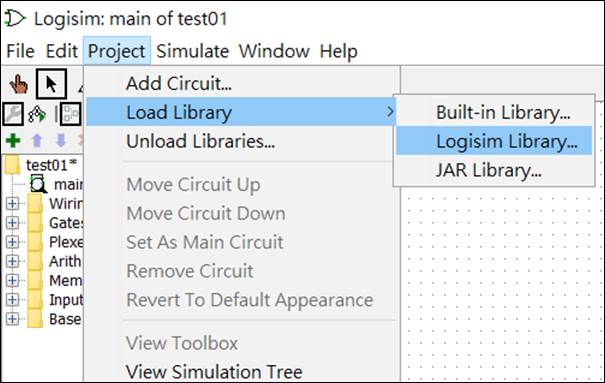Click the simulation tree view icon
Screen dimensions: 605x383
pyautogui.click(x=37, y=114)
